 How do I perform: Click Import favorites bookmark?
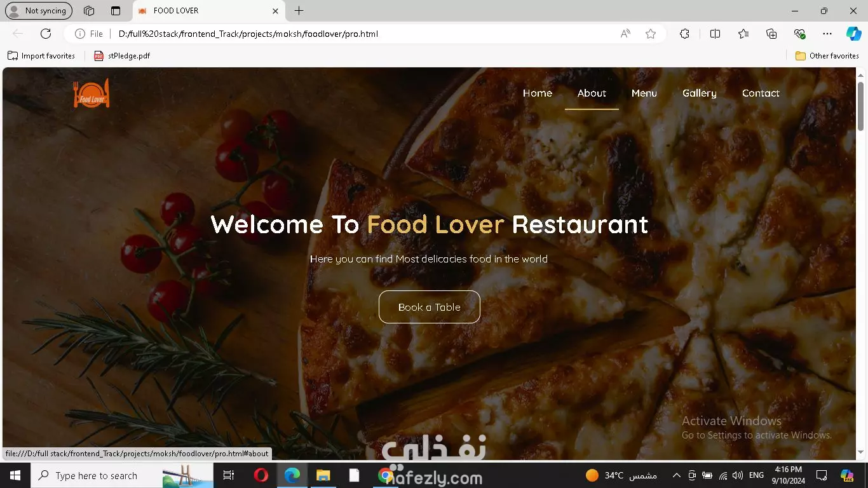coord(41,56)
